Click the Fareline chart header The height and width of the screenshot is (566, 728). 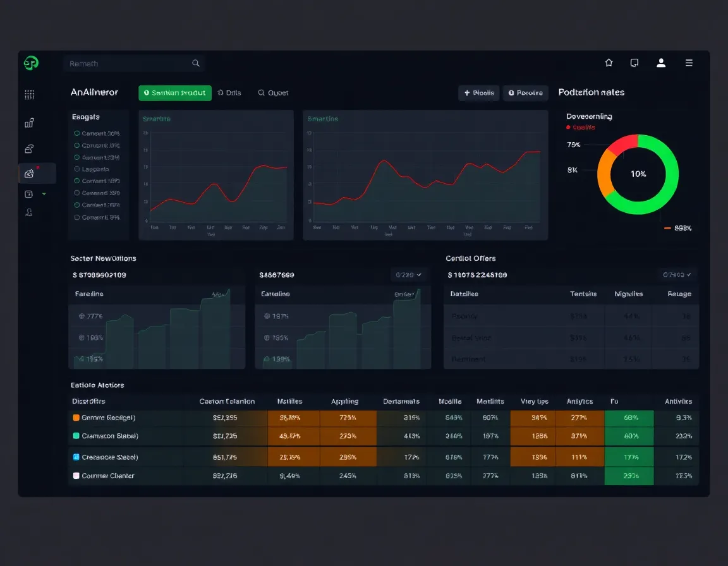click(x=89, y=294)
